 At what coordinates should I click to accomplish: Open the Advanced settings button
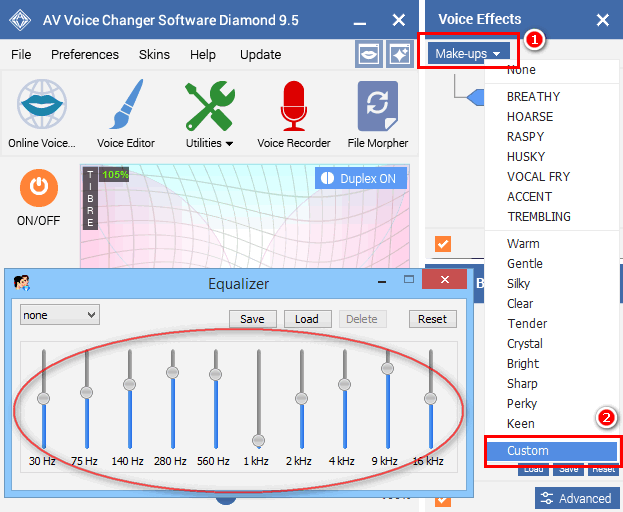coord(577,498)
